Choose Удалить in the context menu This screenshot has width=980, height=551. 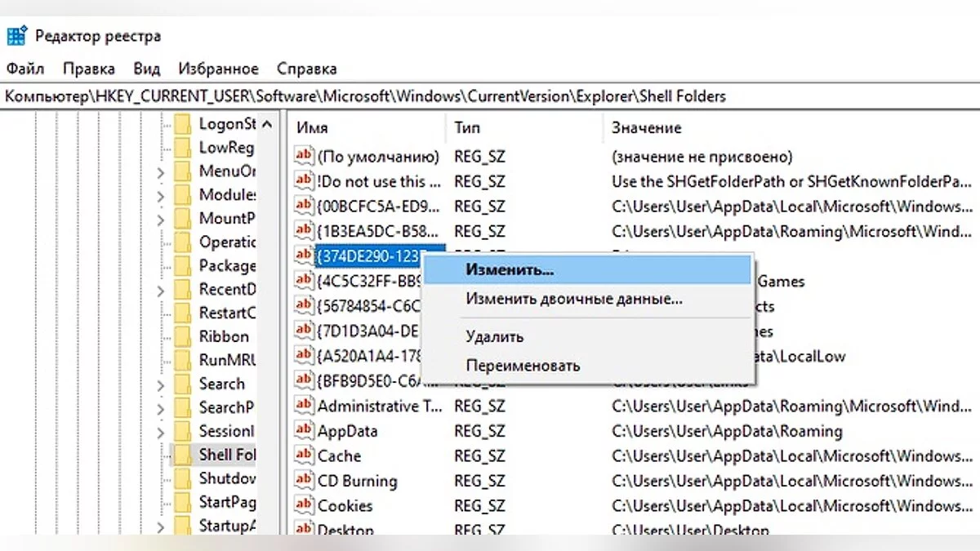pyautogui.click(x=588, y=336)
